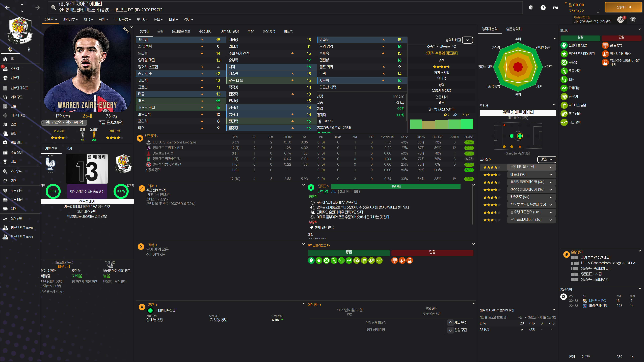
Task: Open the 이적 정보 link
Action: coord(314,305)
